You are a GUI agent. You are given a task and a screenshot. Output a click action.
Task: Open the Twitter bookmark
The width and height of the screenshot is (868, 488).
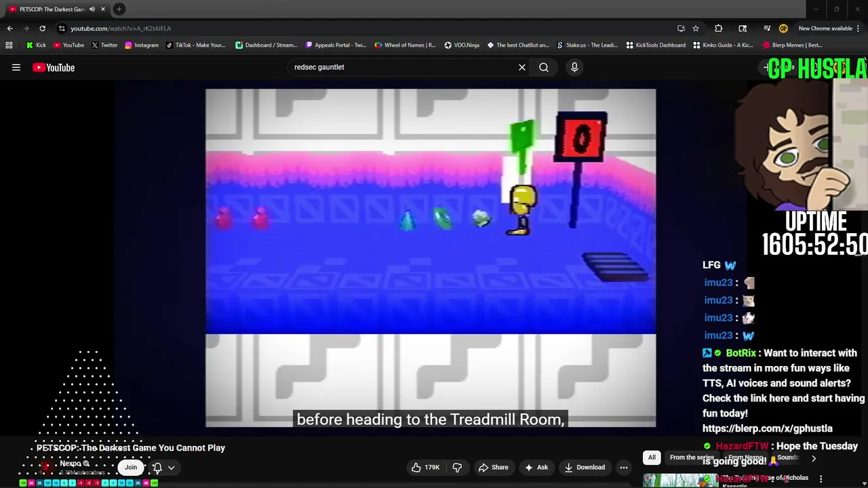(x=104, y=45)
